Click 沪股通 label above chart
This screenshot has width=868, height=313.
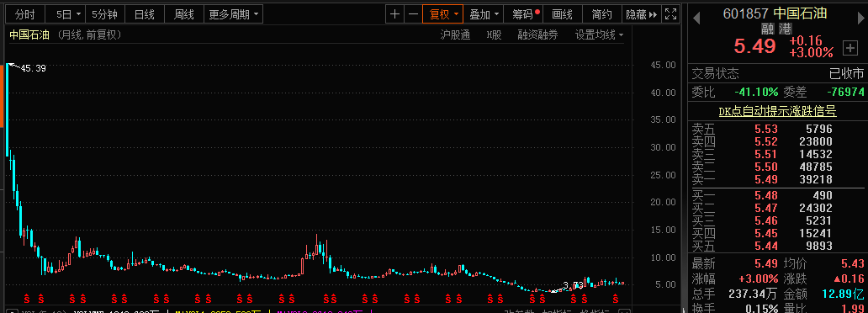[455, 35]
